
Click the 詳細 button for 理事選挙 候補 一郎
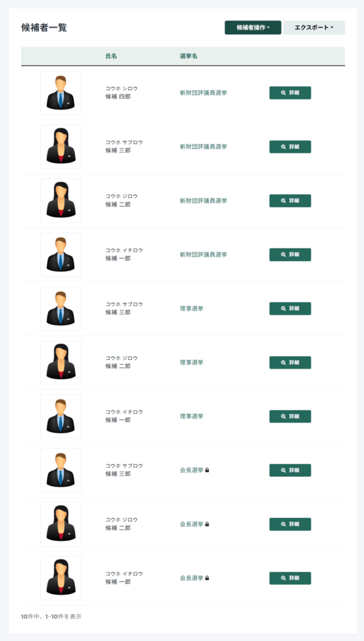290,416
